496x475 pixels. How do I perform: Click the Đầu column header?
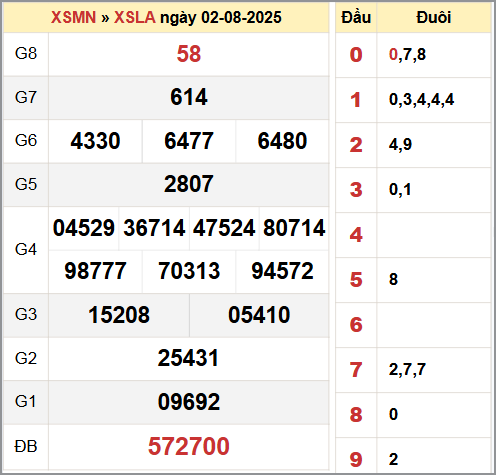click(x=356, y=17)
